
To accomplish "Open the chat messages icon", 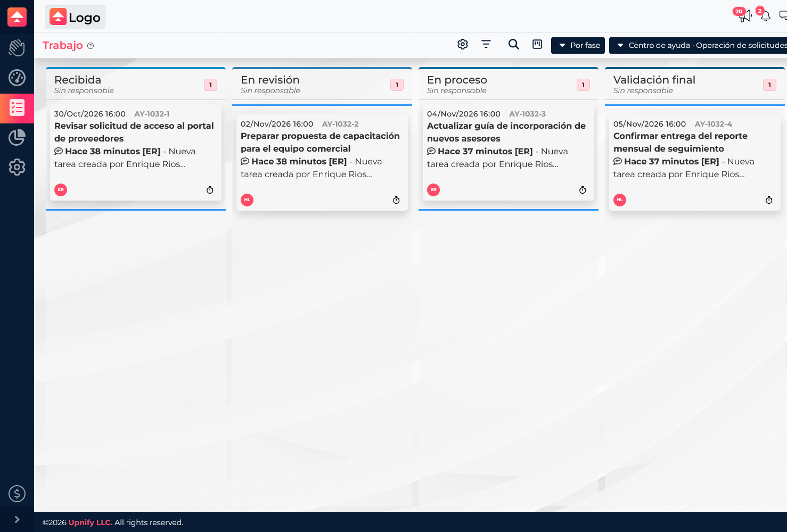I will click(x=783, y=15).
